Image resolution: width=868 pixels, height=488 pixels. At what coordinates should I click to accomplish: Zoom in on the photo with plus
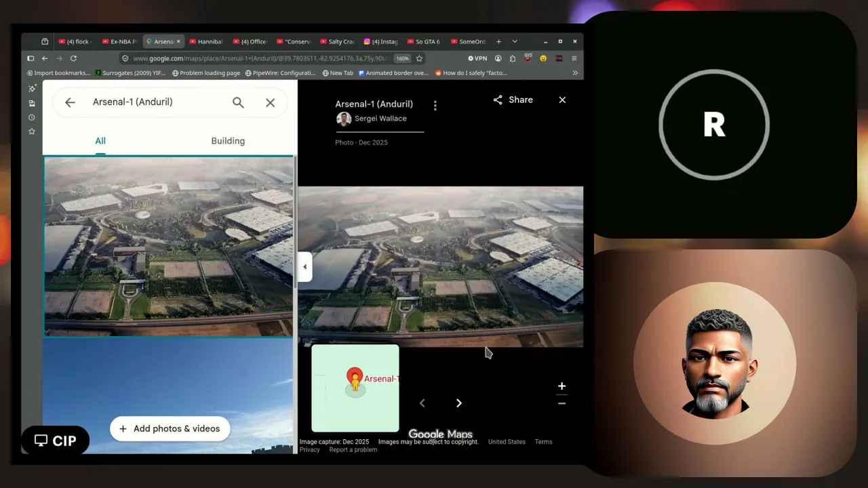(x=561, y=386)
